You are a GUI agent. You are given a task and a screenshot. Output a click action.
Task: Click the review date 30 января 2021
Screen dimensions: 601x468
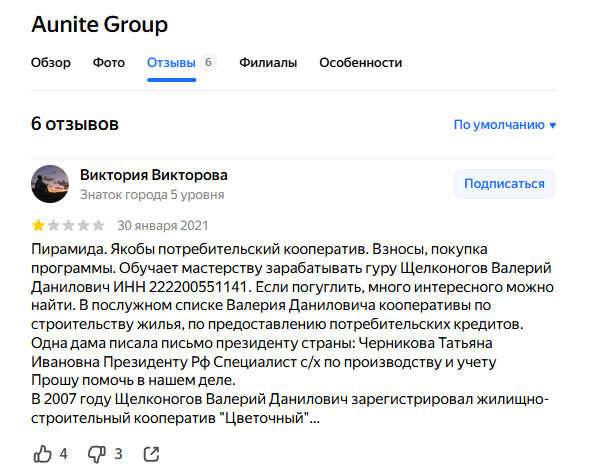[x=163, y=225]
